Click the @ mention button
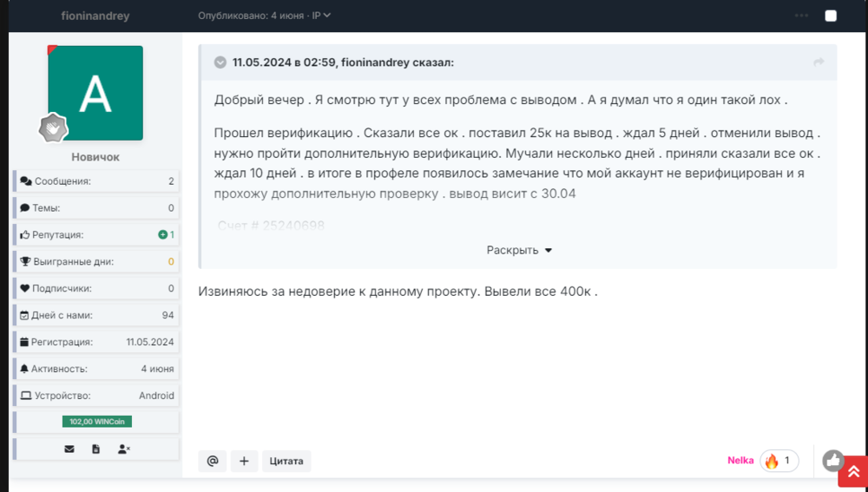This screenshot has height=492, width=868. [213, 461]
